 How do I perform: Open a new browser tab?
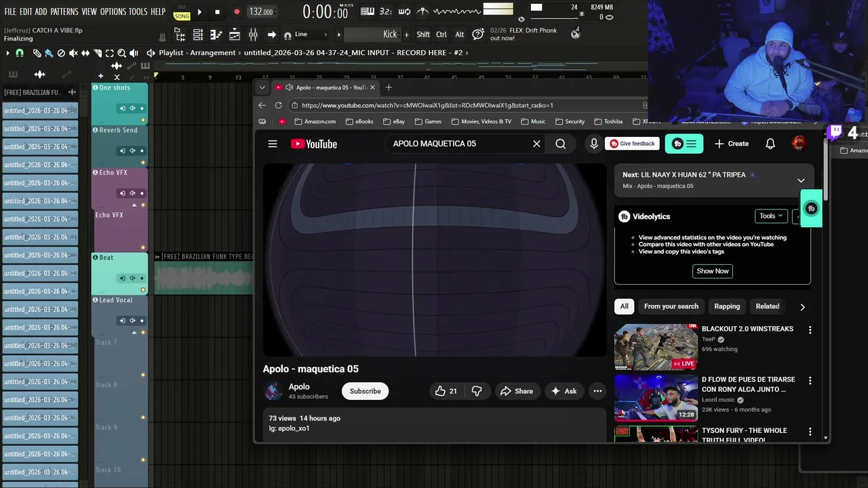[x=389, y=87]
